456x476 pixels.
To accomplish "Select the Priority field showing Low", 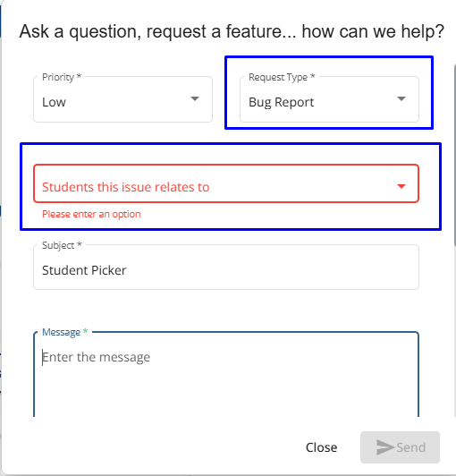I will [122, 99].
